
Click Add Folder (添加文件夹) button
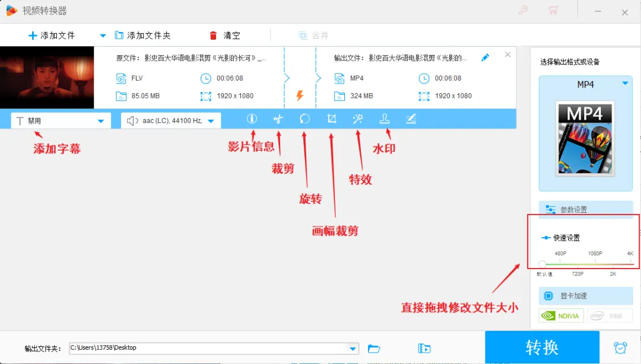click(x=142, y=36)
